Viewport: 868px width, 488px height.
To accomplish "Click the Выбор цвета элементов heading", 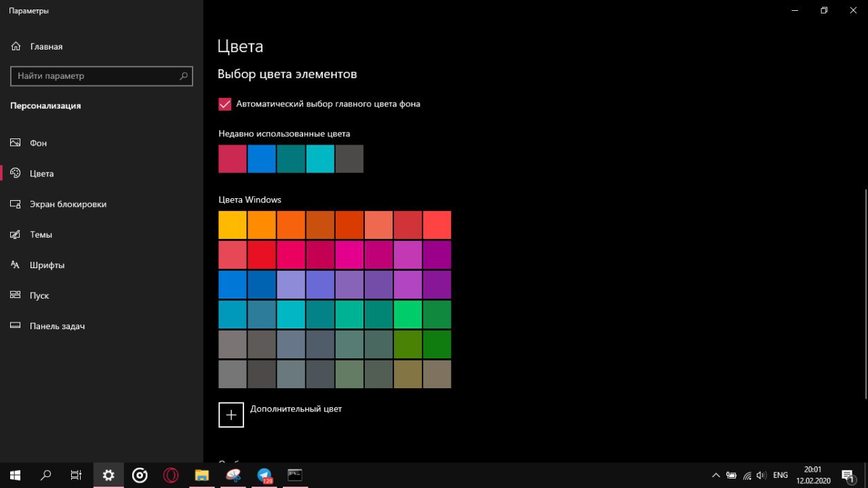I will click(287, 74).
